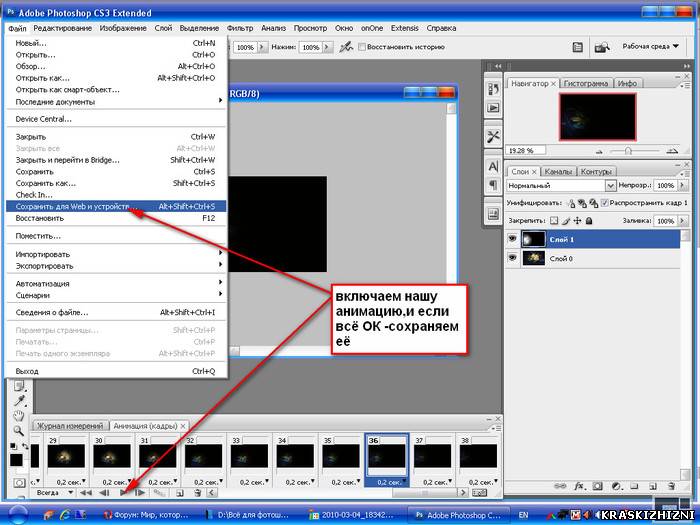Click the lock image pixels brush icon
The width and height of the screenshot is (700, 525).
(x=566, y=221)
